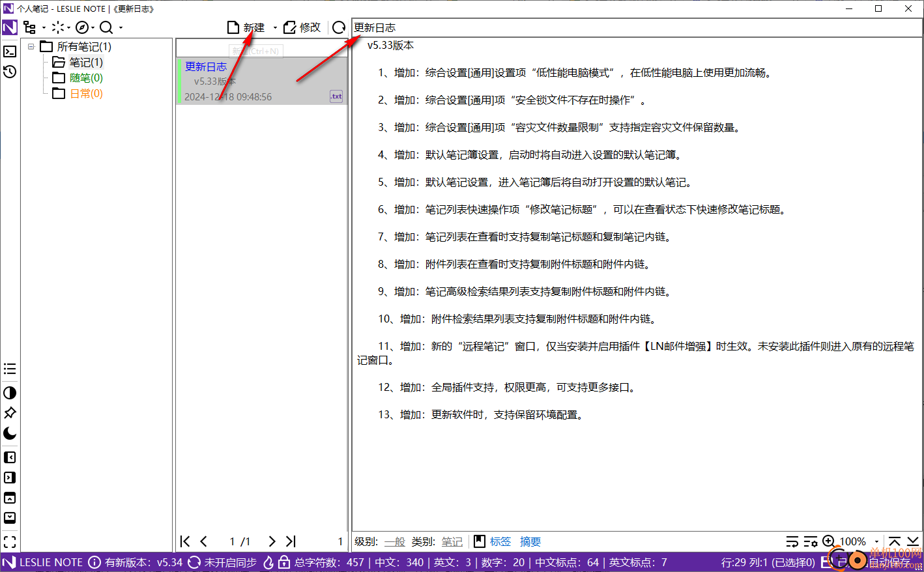Screen dimensions: 924x572
Task: Go to the last page of notes
Action: (x=291, y=541)
